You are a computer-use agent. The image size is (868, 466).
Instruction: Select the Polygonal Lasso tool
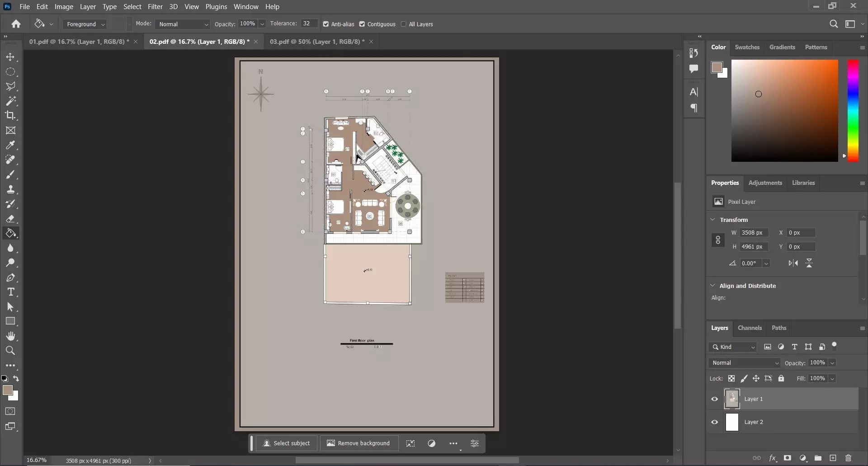point(10,86)
